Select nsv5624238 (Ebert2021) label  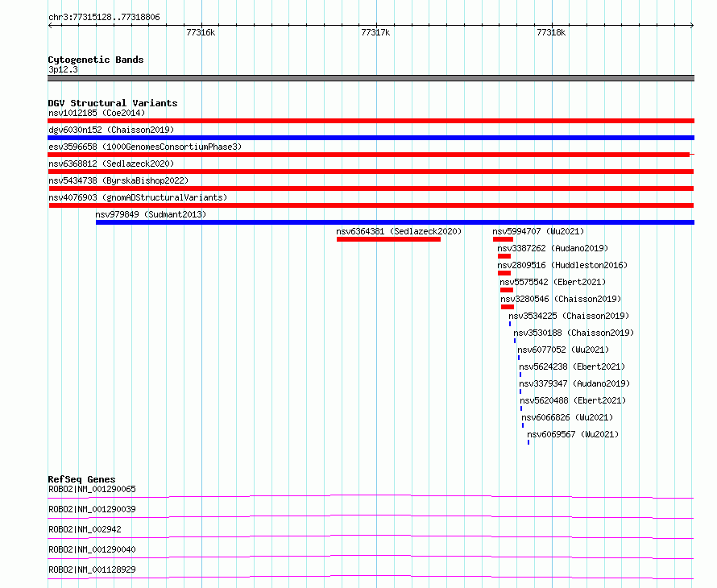(572, 366)
